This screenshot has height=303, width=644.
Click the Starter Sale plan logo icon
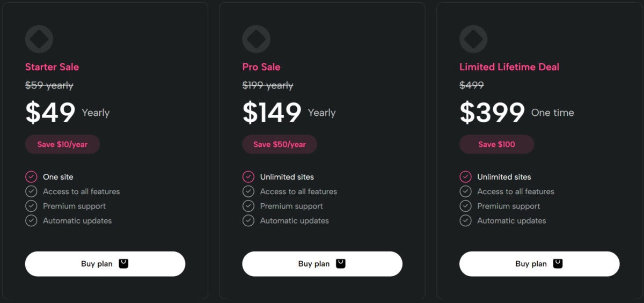39,39
